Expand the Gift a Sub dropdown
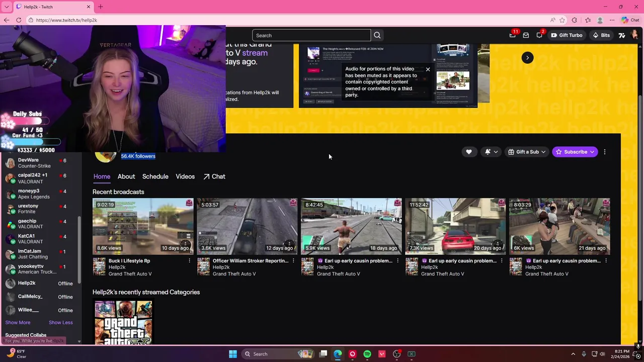 527,152
